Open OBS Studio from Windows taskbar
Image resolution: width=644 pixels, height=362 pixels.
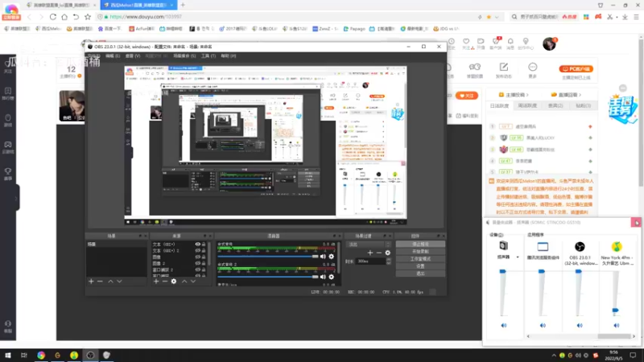pyautogui.click(x=90, y=356)
